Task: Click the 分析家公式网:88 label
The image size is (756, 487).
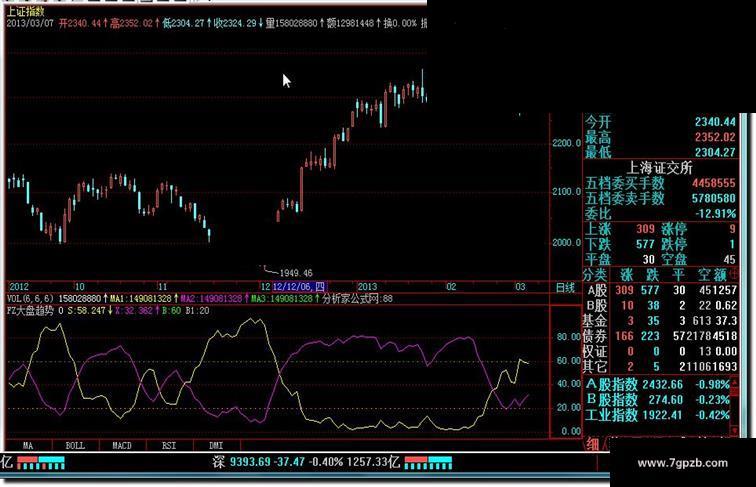Action: (x=357, y=299)
